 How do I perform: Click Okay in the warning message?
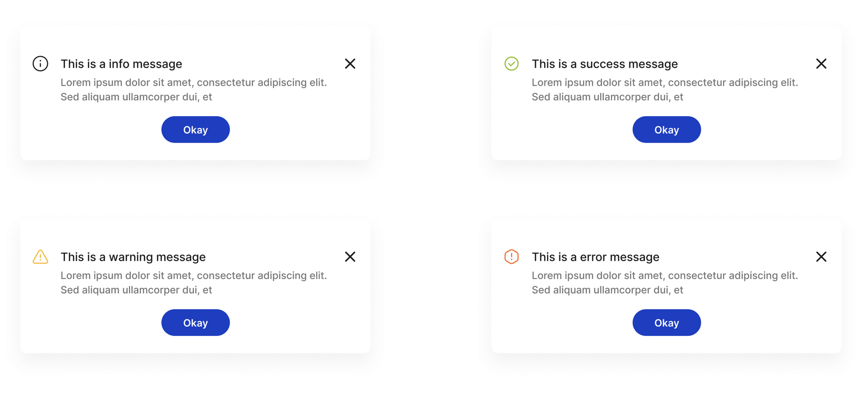[x=196, y=323]
